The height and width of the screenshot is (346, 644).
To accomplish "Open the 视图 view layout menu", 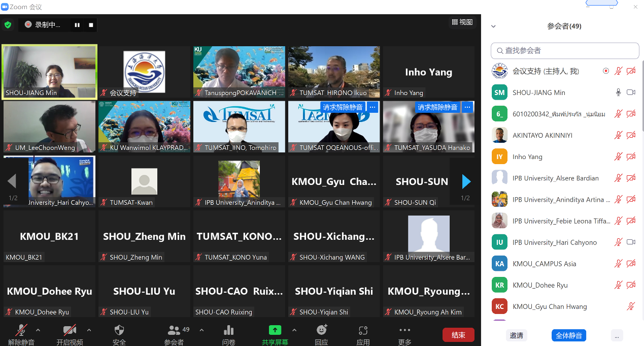I will pos(462,22).
